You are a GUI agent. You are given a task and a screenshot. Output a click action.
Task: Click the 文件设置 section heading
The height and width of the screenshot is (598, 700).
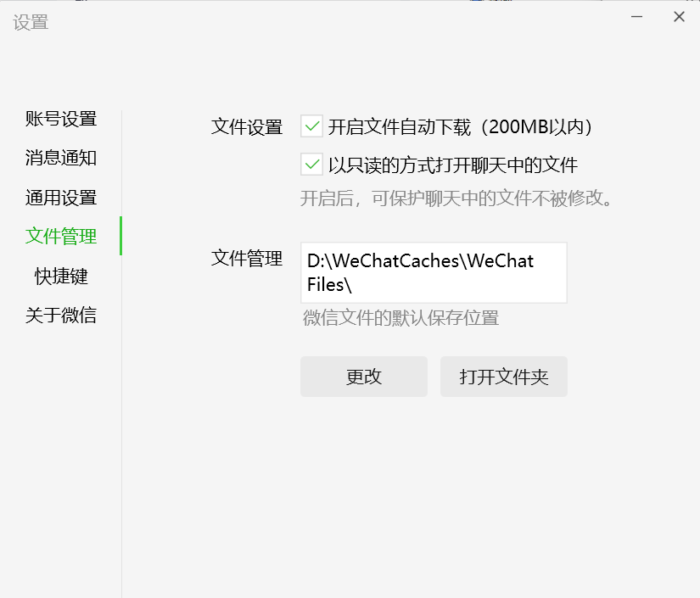[246, 127]
